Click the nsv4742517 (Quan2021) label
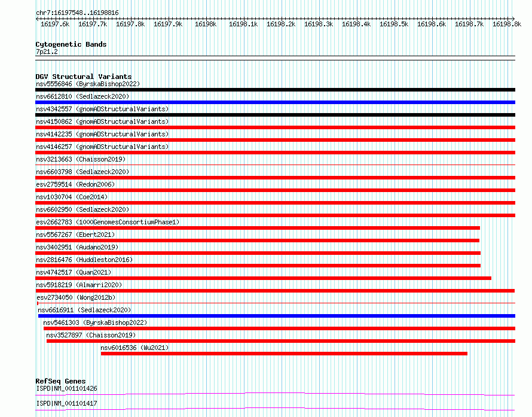The image size is (532, 417). click(x=74, y=272)
